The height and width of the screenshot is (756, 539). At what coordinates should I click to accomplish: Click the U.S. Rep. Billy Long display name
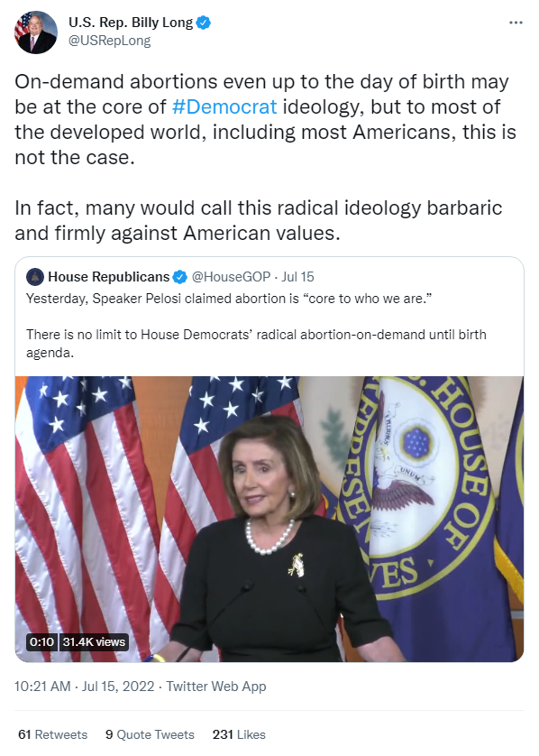(131, 23)
